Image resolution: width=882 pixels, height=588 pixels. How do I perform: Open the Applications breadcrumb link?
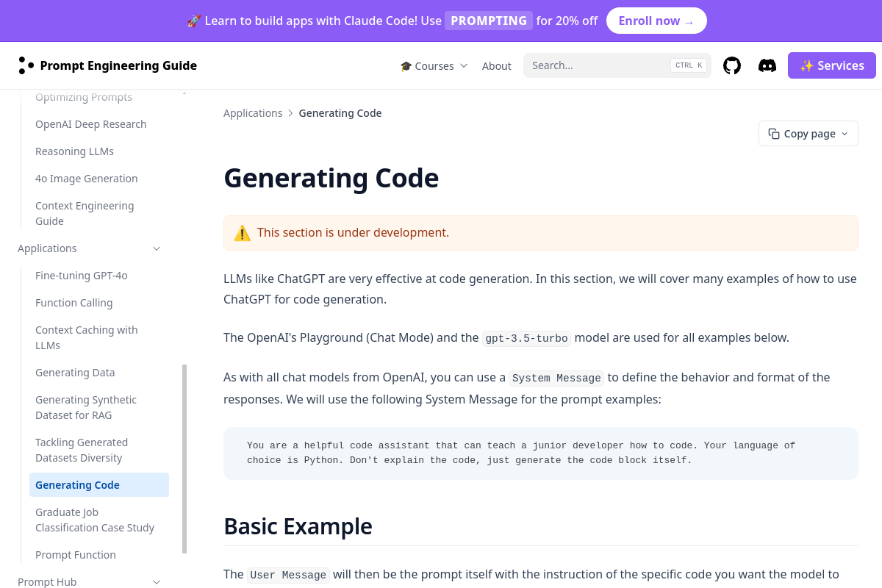pos(253,112)
